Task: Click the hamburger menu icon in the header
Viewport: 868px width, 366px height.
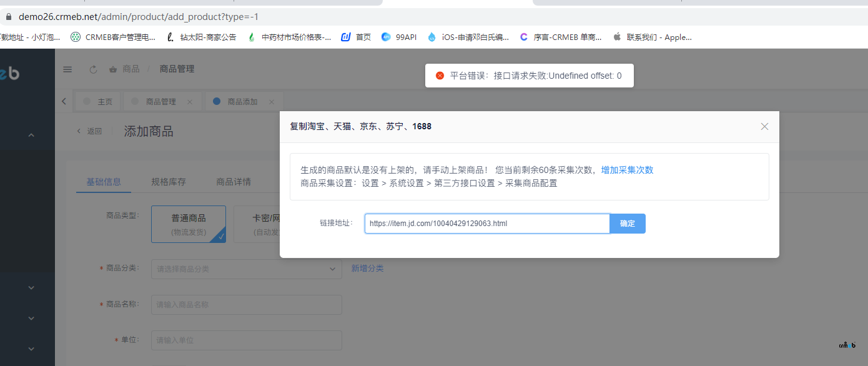Action: coord(67,69)
